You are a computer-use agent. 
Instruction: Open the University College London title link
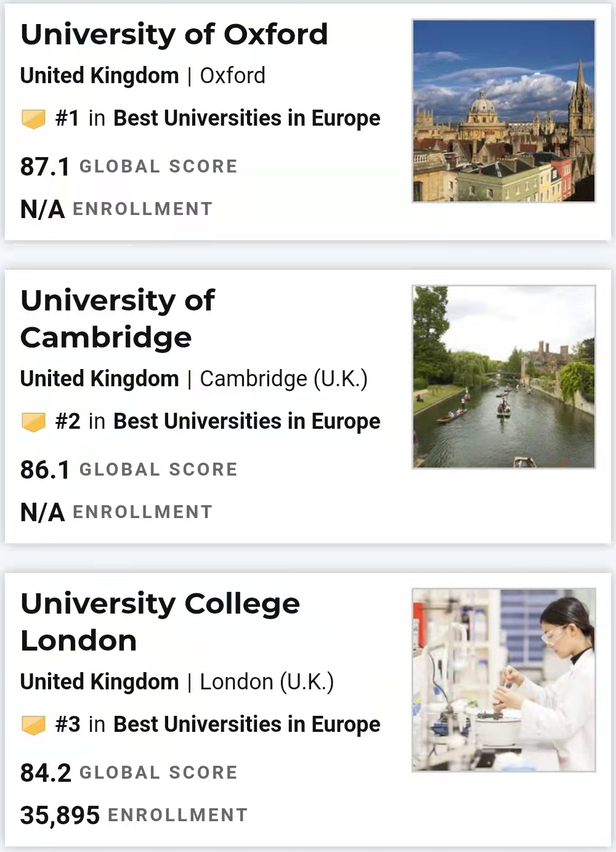coord(160,622)
